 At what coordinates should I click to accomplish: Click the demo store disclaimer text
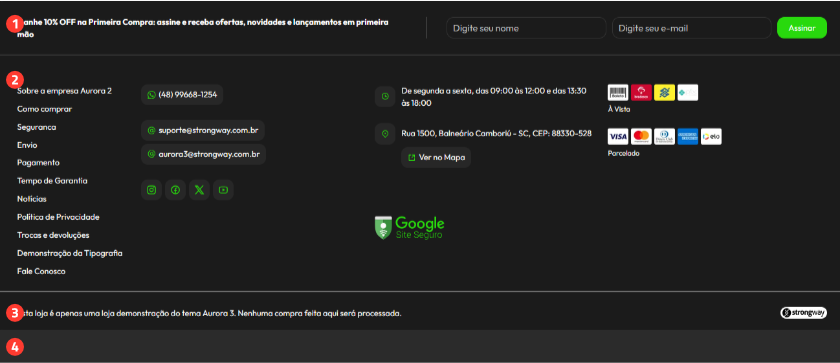(209, 313)
